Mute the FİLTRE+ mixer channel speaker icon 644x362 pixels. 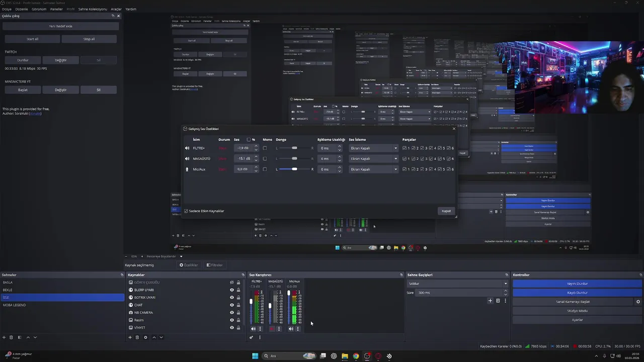pos(253,329)
